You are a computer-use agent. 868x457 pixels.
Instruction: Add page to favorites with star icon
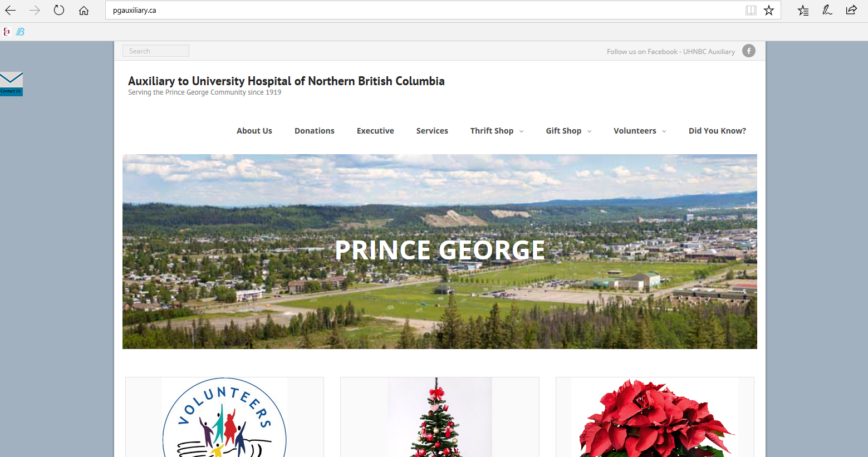769,10
